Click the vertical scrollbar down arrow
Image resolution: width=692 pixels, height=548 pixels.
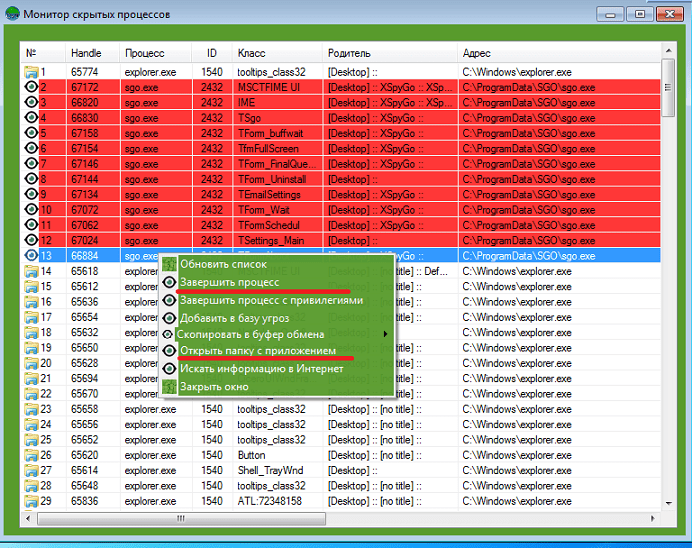(668, 503)
